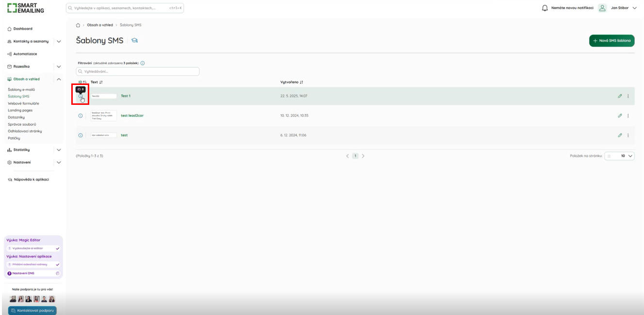644x315 pixels.
Task: Click the notification bell icon
Action: coord(545,8)
